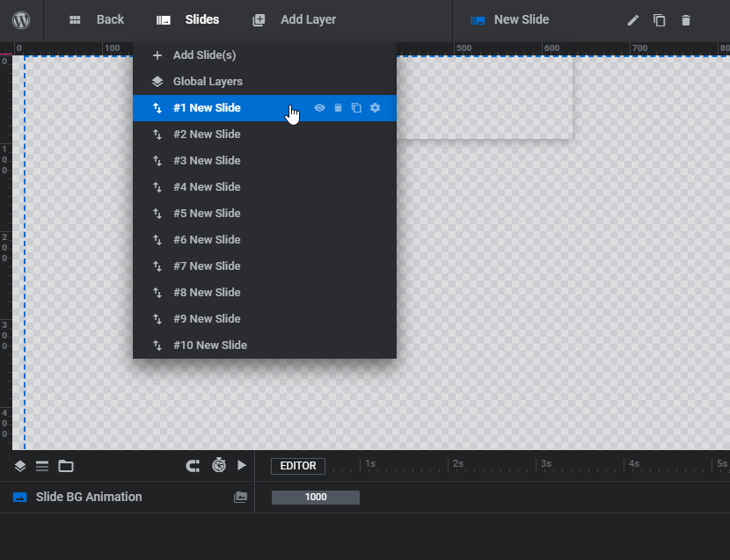Click reorder arrows of #10 New Slide
Image resolution: width=730 pixels, height=560 pixels.
point(157,345)
